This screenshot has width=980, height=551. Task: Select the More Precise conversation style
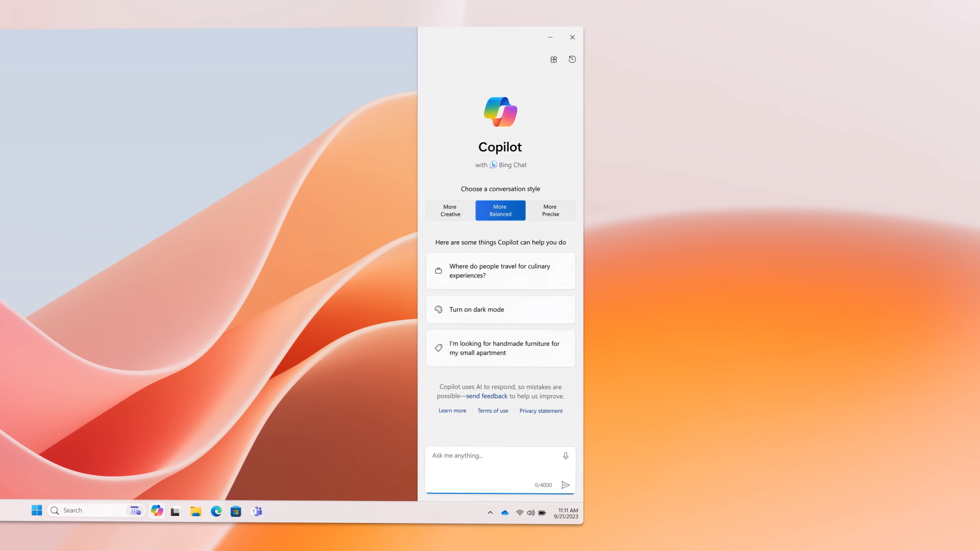click(550, 210)
